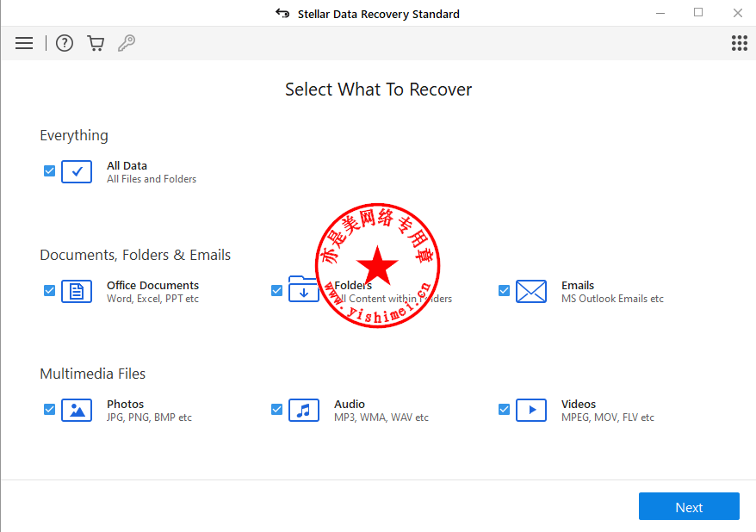Click the All Data checkmark icon
Screen dimensions: 756x532
click(77, 171)
